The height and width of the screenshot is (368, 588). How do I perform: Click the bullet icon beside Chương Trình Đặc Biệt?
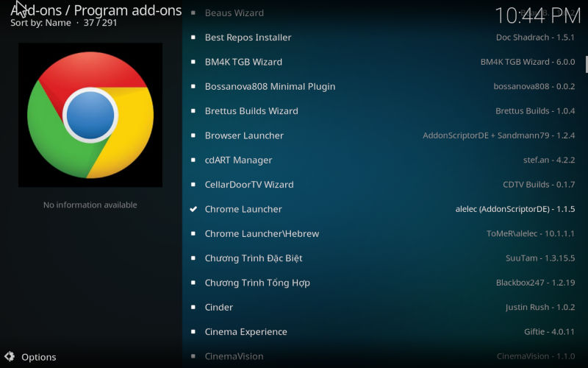point(193,258)
